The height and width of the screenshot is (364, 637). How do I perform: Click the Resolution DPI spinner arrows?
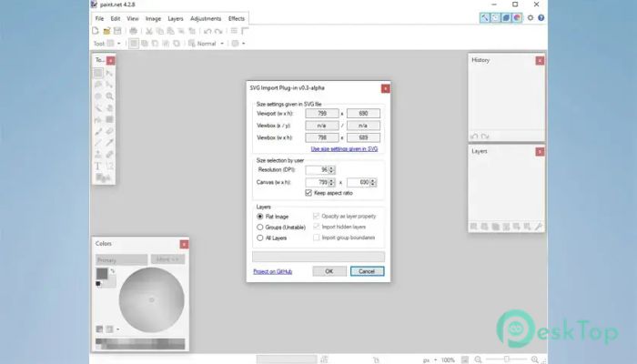pos(331,170)
